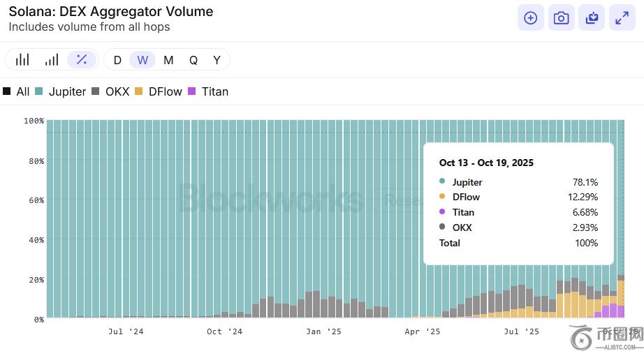
Task: Select Daily (D) time interval
Action: point(117,60)
